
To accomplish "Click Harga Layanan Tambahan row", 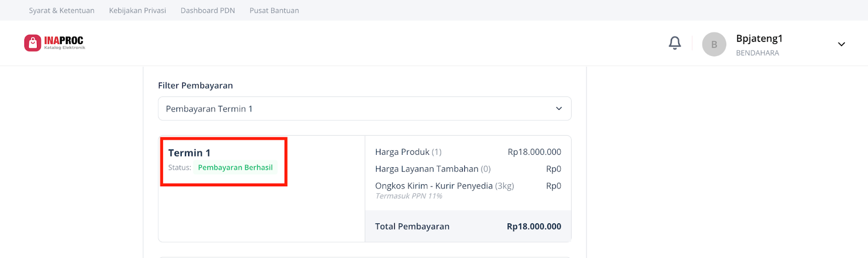I will [x=468, y=169].
